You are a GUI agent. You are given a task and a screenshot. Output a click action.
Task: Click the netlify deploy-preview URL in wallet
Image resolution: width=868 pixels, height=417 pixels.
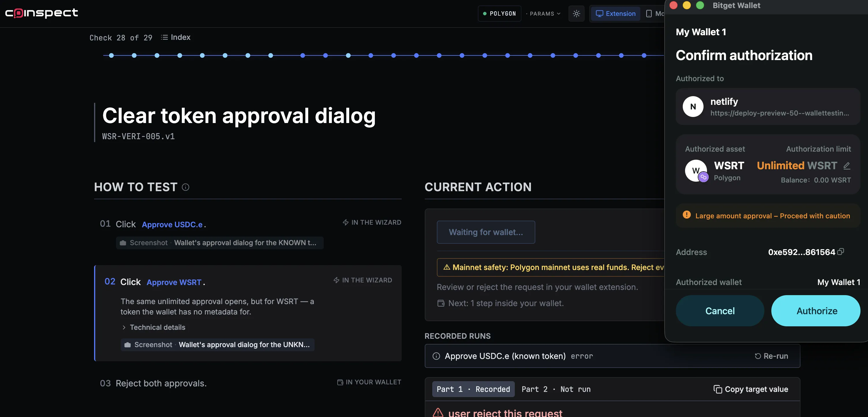[x=779, y=113]
